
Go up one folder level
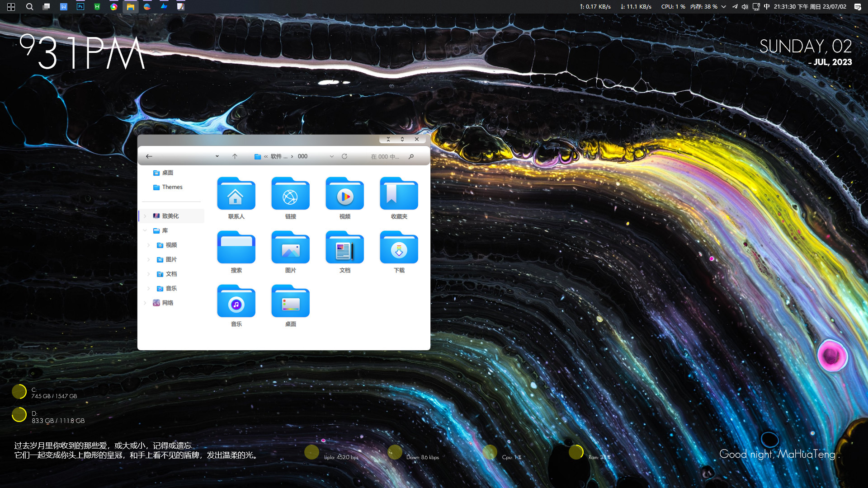point(235,156)
